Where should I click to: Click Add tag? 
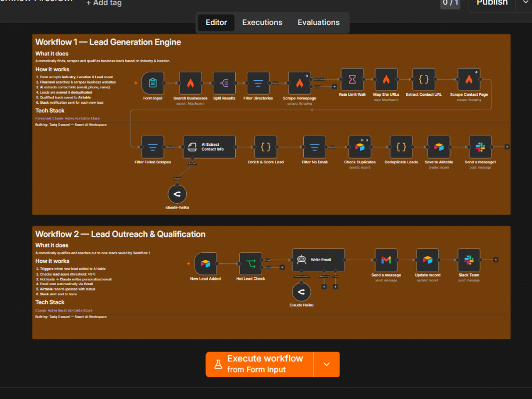tap(104, 3)
